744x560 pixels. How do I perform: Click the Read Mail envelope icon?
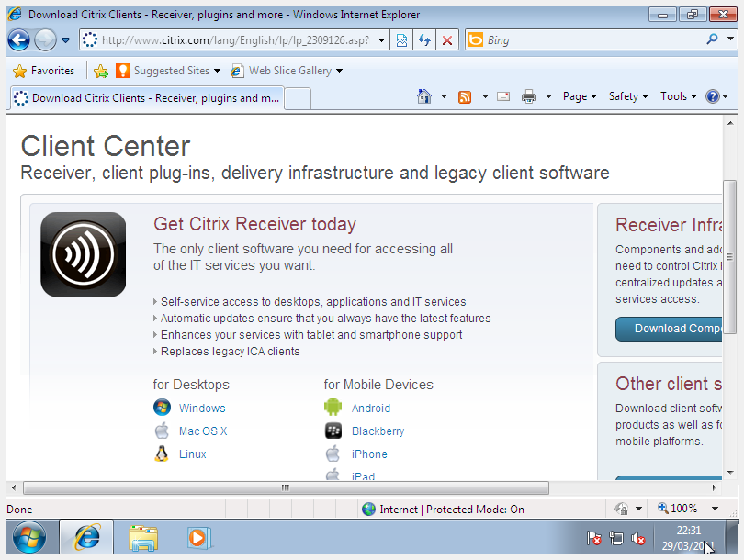click(503, 96)
